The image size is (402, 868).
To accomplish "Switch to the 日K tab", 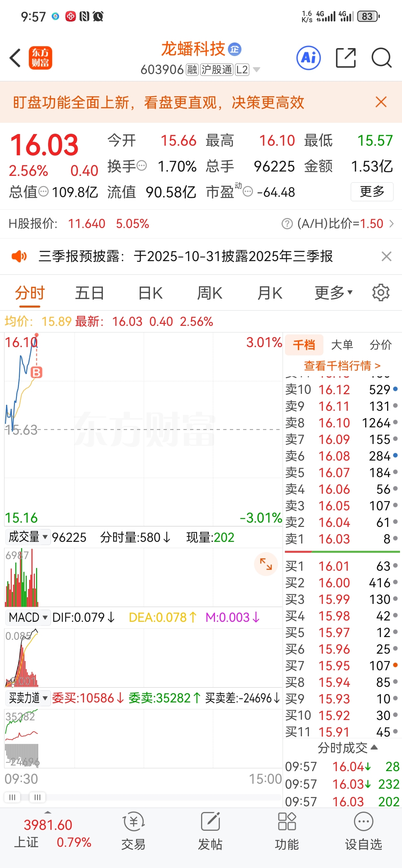I will tap(150, 292).
